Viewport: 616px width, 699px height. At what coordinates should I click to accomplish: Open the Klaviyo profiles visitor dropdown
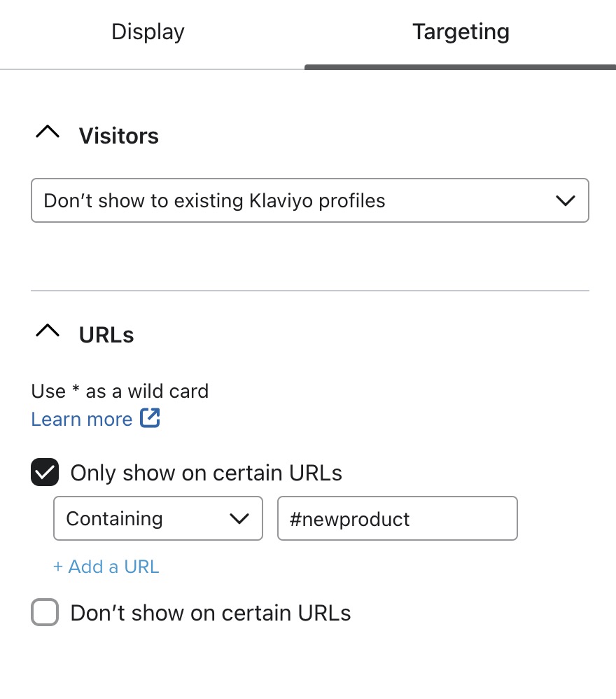(309, 200)
